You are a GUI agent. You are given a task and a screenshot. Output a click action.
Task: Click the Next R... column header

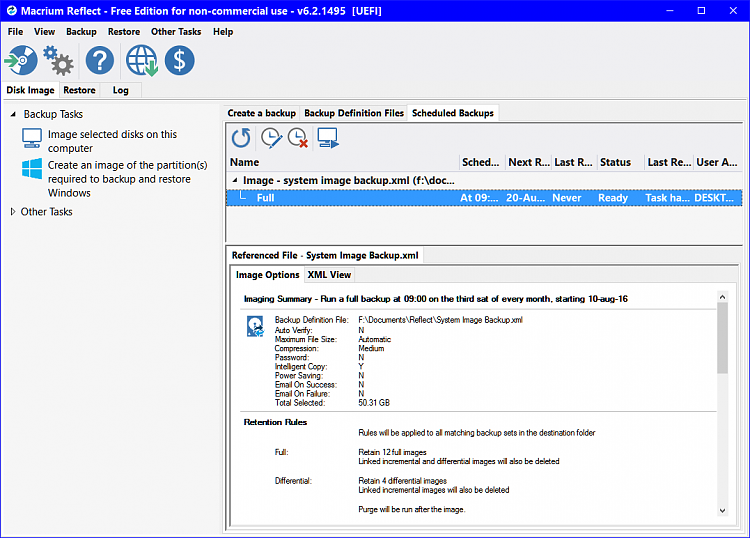529,162
